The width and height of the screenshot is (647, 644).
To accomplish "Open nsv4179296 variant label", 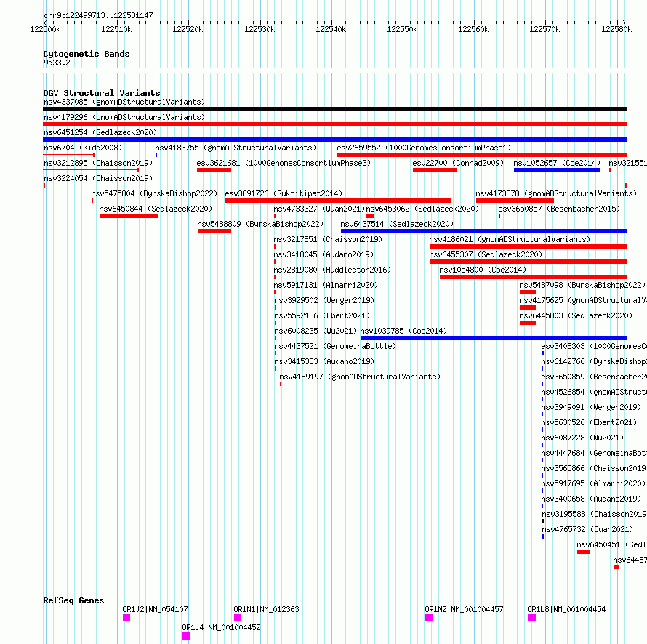I will pos(124,117).
